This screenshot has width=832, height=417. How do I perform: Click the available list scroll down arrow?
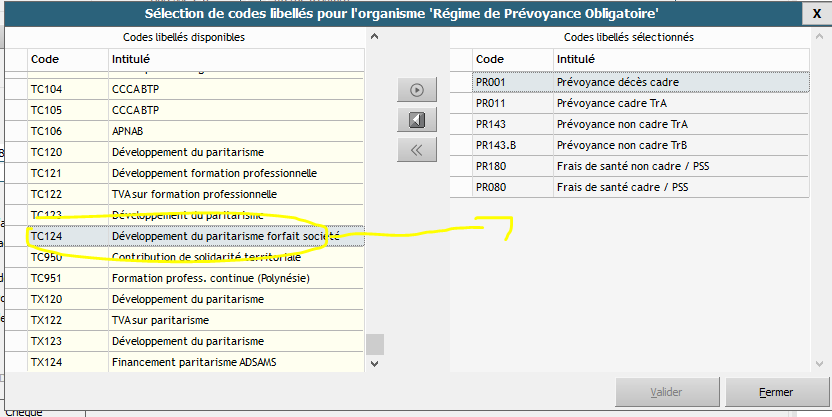click(x=375, y=363)
